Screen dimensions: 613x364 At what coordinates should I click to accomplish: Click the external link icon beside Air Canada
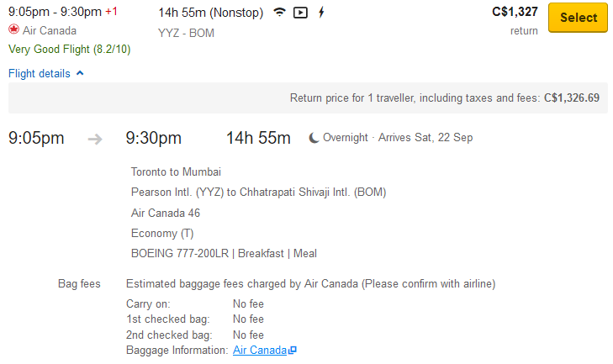pyautogui.click(x=293, y=351)
